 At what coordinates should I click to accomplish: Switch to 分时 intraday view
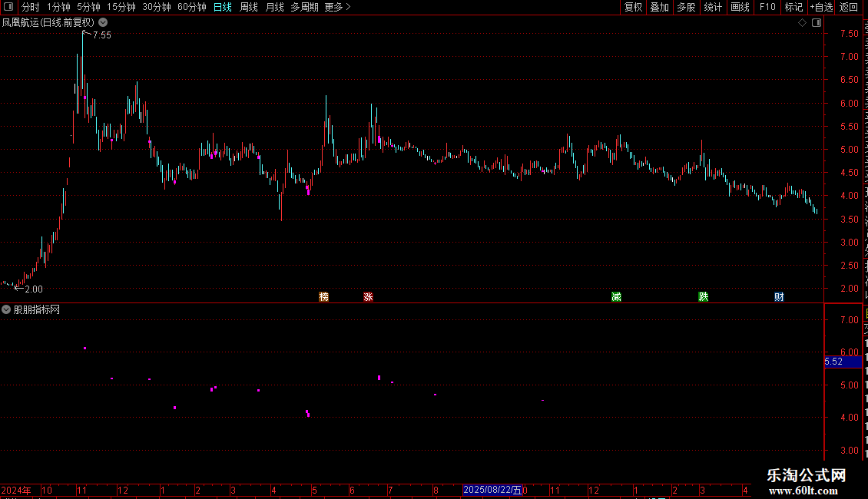coord(31,7)
